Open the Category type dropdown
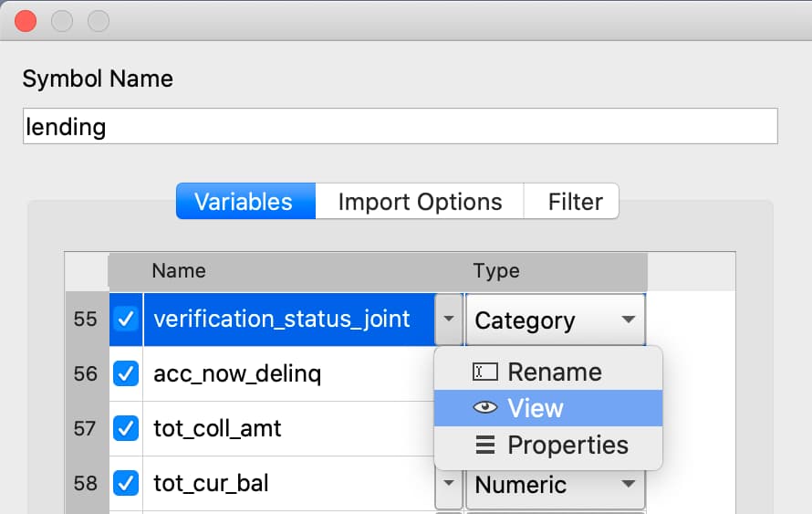The height and width of the screenshot is (514, 812). (555, 320)
